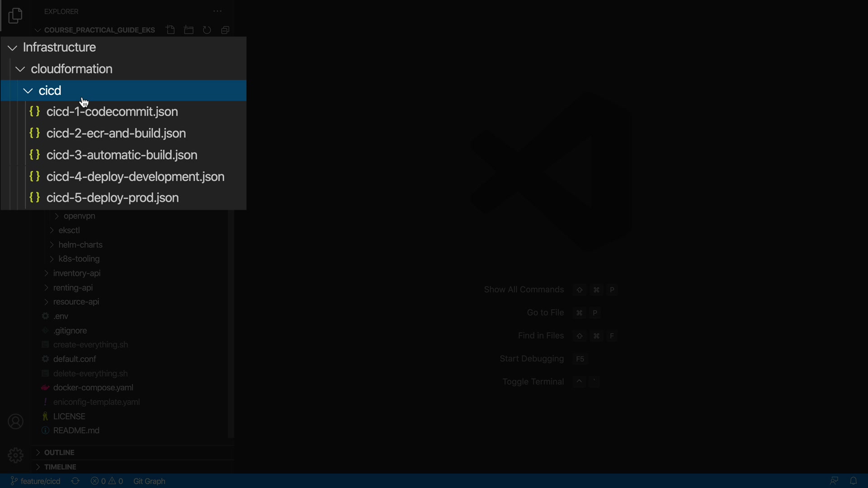This screenshot has width=868, height=488.
Task: Click the New File icon
Action: click(170, 30)
